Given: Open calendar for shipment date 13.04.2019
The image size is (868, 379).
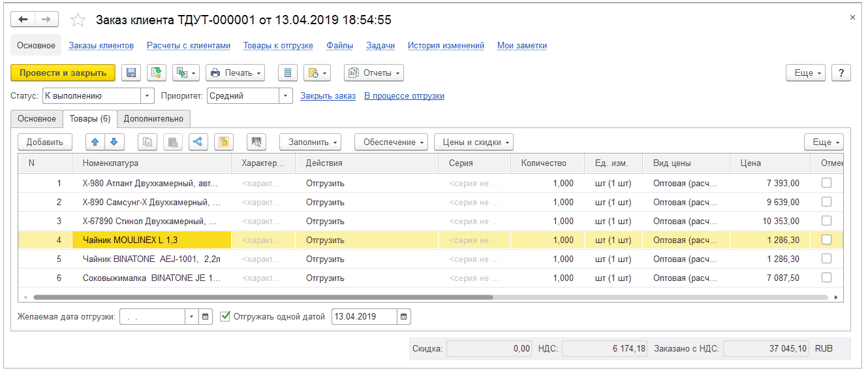Looking at the screenshot, I should [x=404, y=317].
